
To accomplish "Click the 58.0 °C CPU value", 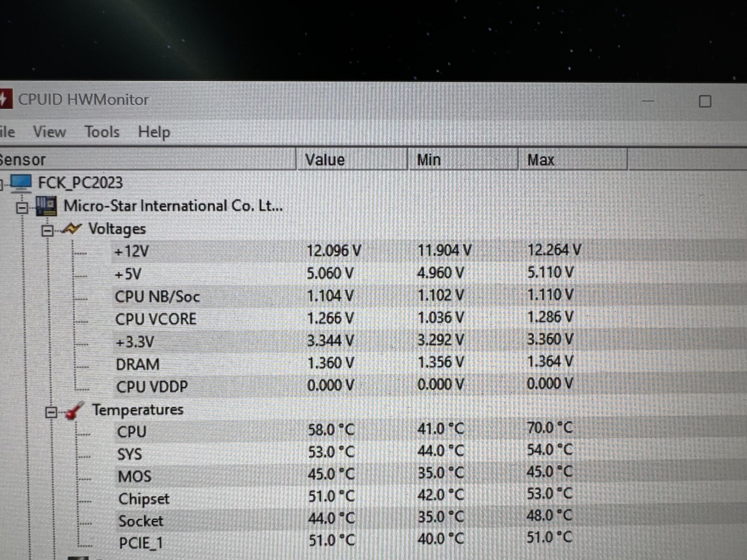I will coord(331,430).
